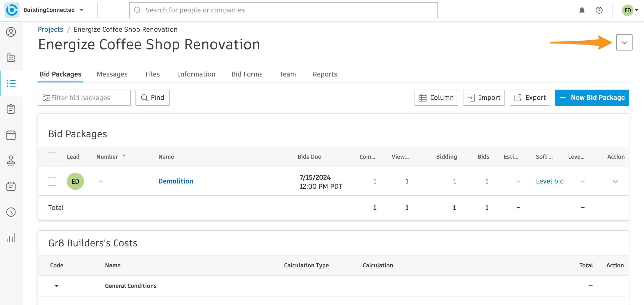Switch to the Files tab
The image size is (644, 305).
(152, 74)
